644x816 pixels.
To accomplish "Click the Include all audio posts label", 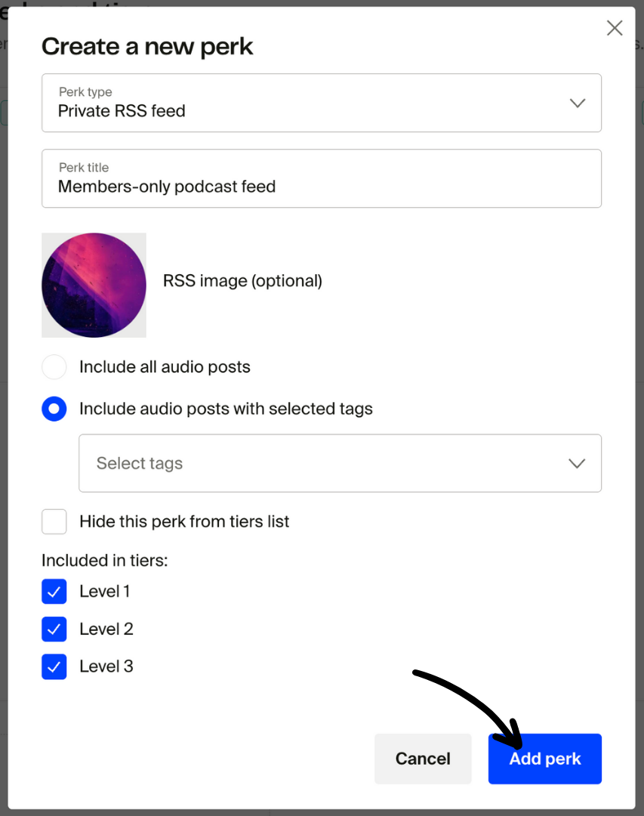I will click(164, 366).
